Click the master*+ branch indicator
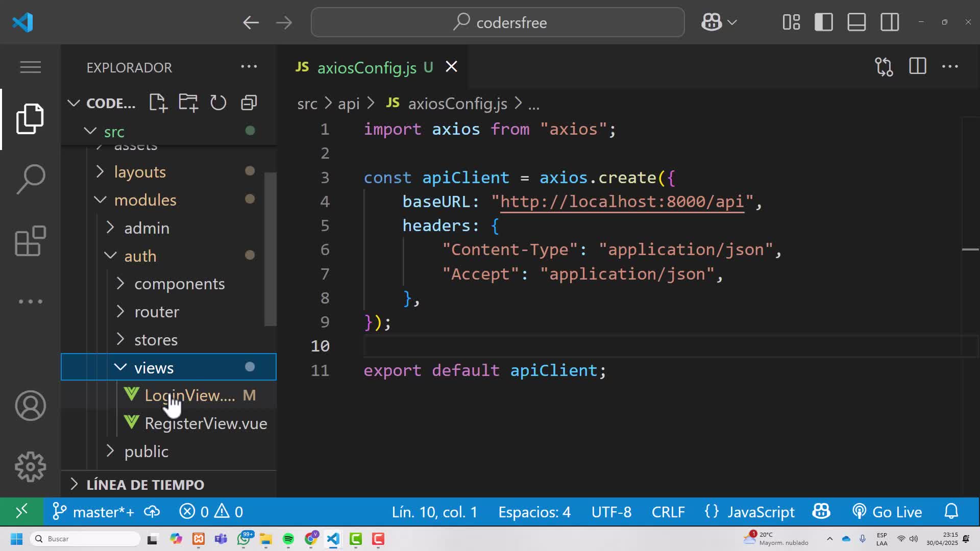Image resolution: width=980 pixels, height=551 pixels. click(x=93, y=512)
